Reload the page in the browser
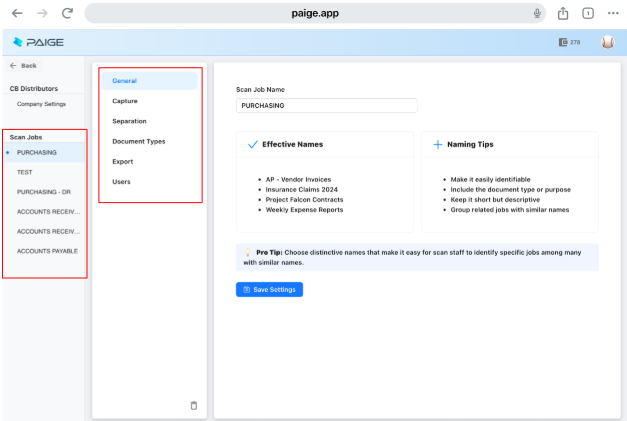Image resolution: width=627 pixels, height=421 pixels. (x=67, y=13)
